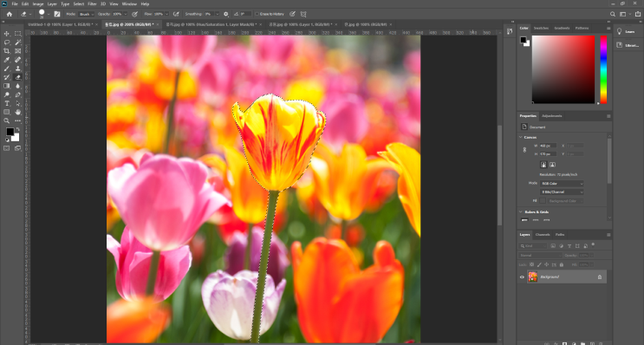Screen dimensions: 644x345
Task: Switch to the Paths tab
Action: coord(560,235)
